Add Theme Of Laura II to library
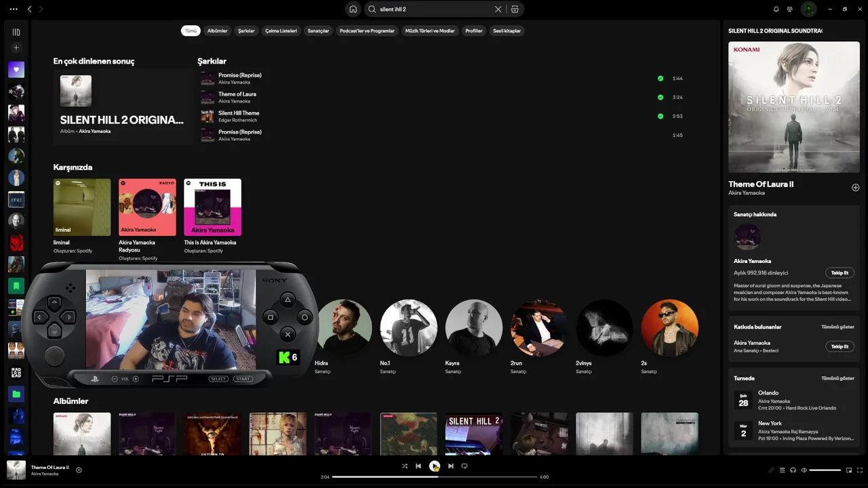This screenshot has height=488, width=868. pos(855,187)
